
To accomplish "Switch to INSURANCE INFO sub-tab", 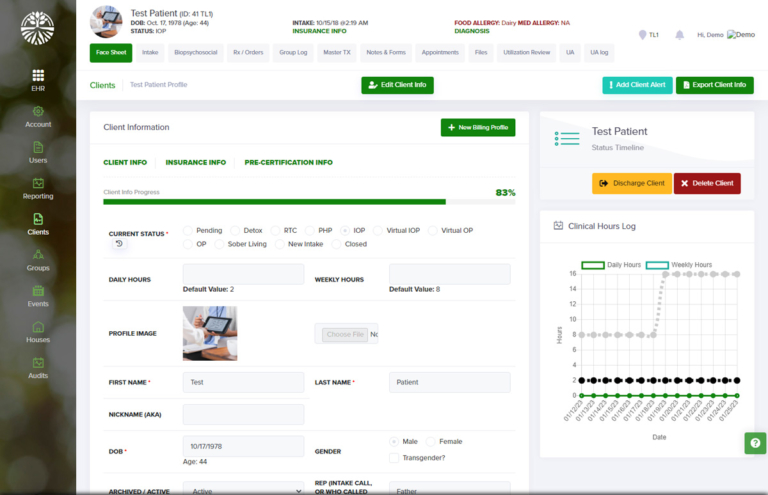I will click(195, 163).
